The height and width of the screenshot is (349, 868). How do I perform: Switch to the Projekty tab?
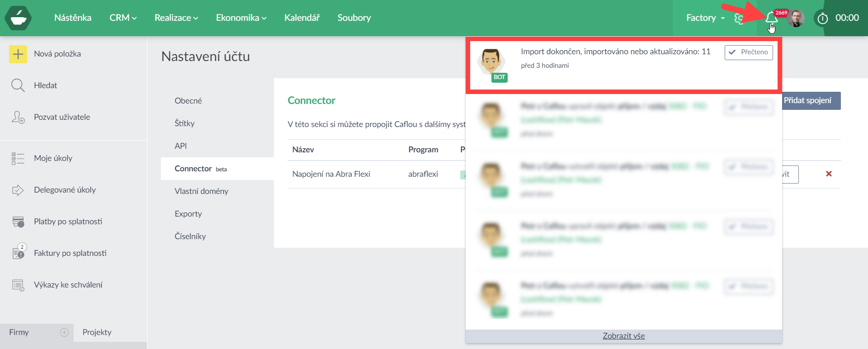[x=97, y=332]
